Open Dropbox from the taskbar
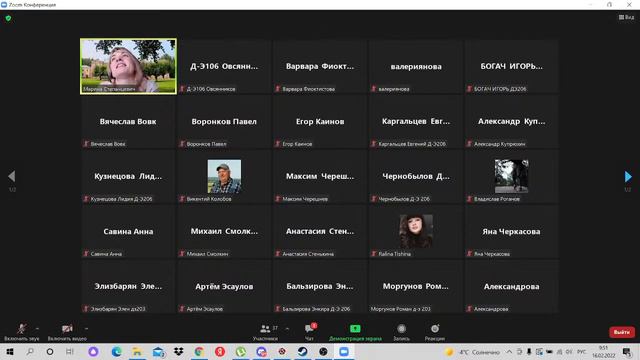This screenshot has width=640, height=360. click(178, 351)
